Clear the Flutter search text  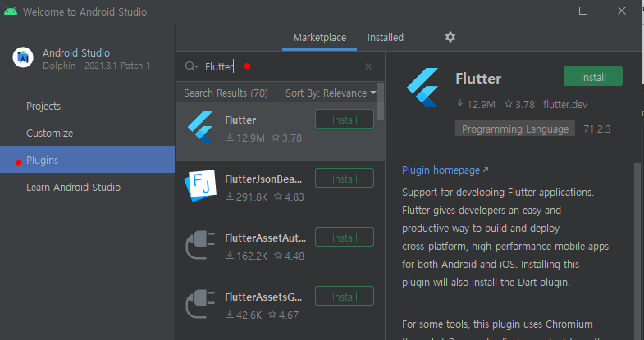point(368,66)
